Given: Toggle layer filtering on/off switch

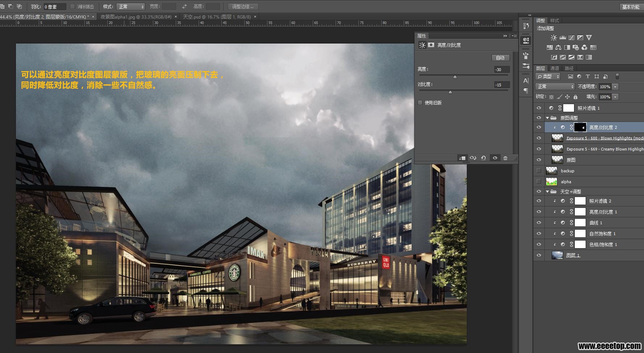Looking at the screenshot, I should [617, 76].
